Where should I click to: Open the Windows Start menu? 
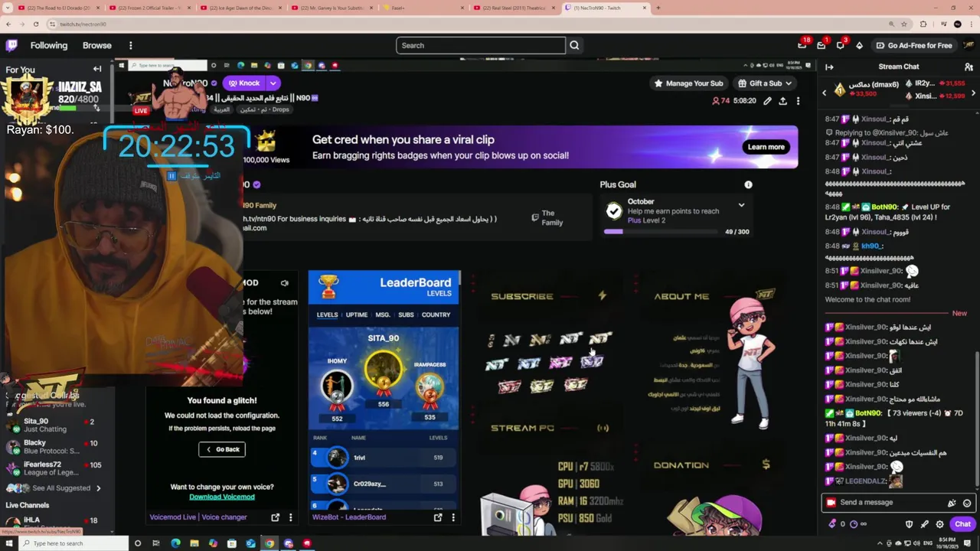[x=9, y=543]
